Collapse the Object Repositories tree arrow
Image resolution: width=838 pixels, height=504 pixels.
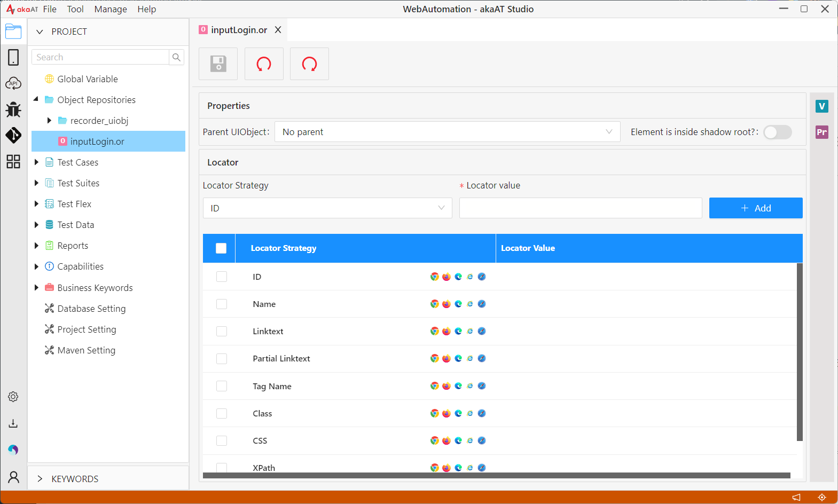point(36,99)
